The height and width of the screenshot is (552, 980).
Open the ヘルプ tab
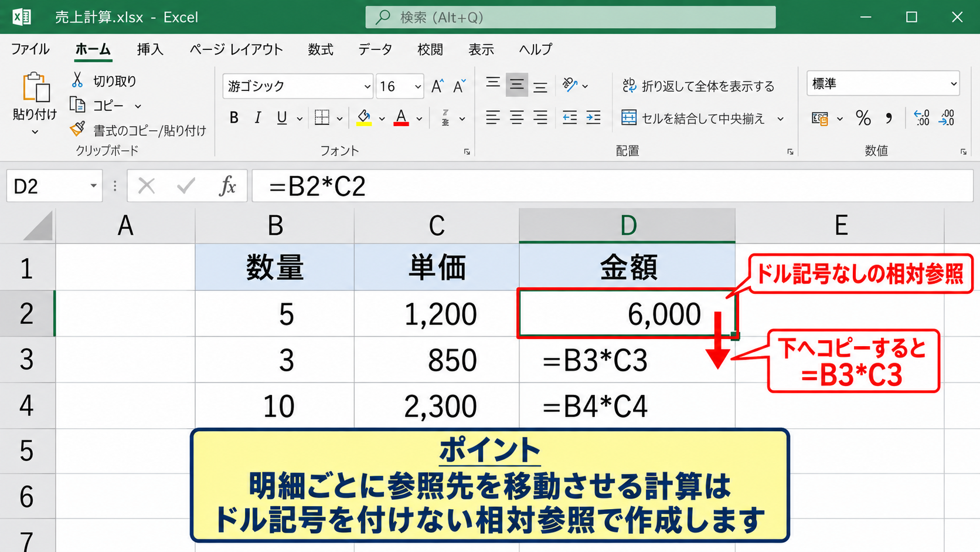point(536,49)
